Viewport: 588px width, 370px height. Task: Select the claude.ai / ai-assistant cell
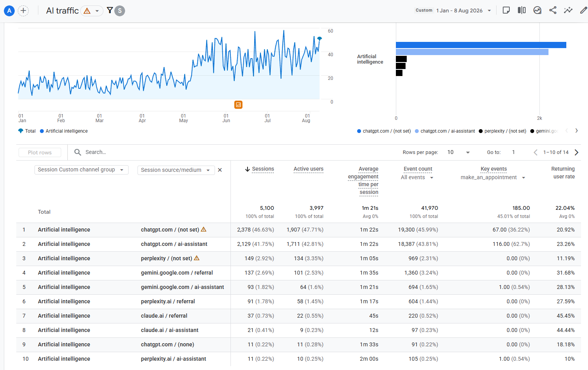click(x=170, y=330)
